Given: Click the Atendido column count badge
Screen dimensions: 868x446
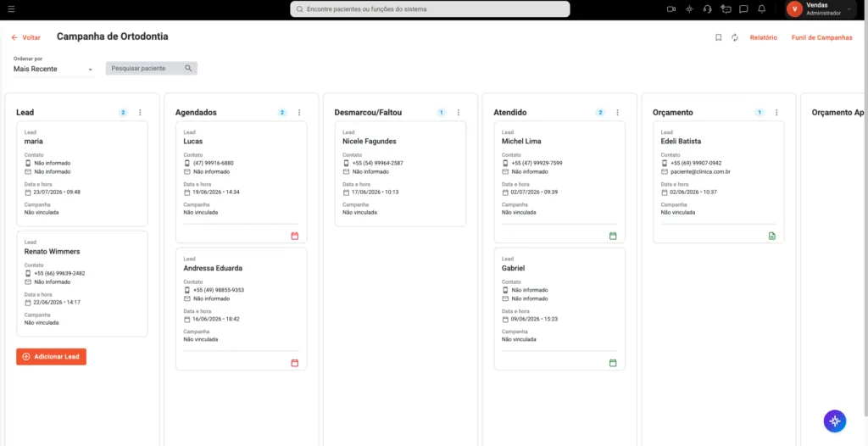Looking at the screenshot, I should [601, 113].
